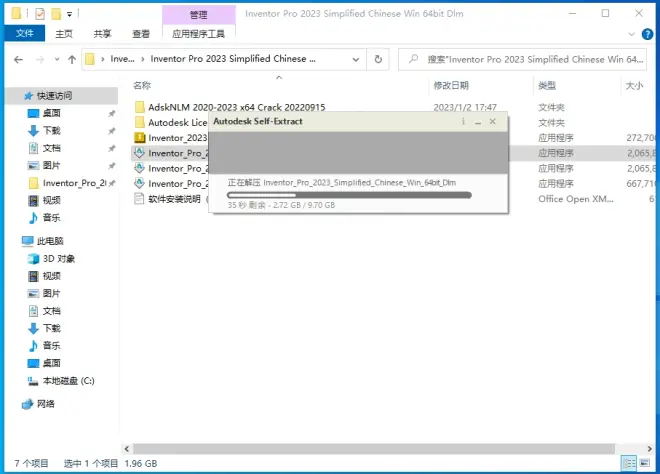Switch to details view layout icon
660x474 pixels.
pyautogui.click(x=629, y=463)
